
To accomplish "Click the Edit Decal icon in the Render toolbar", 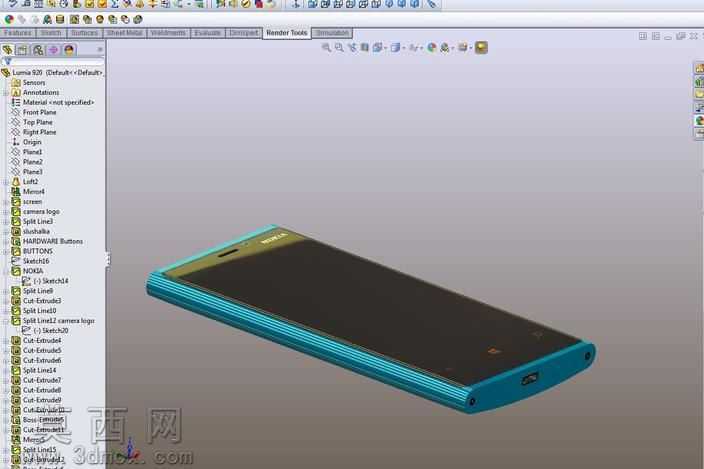I will click(60, 19).
